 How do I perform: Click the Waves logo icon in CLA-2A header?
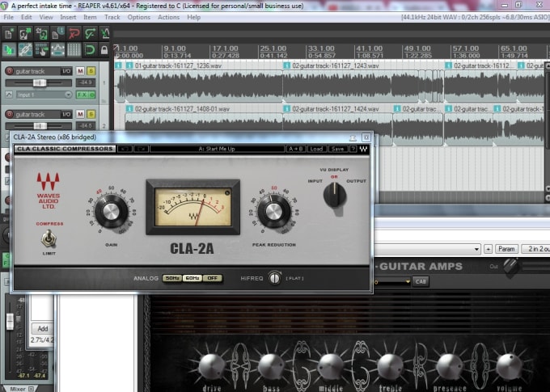click(x=363, y=149)
